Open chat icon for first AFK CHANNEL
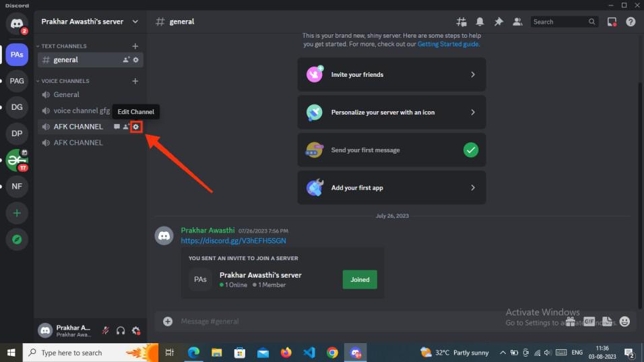 (x=117, y=127)
